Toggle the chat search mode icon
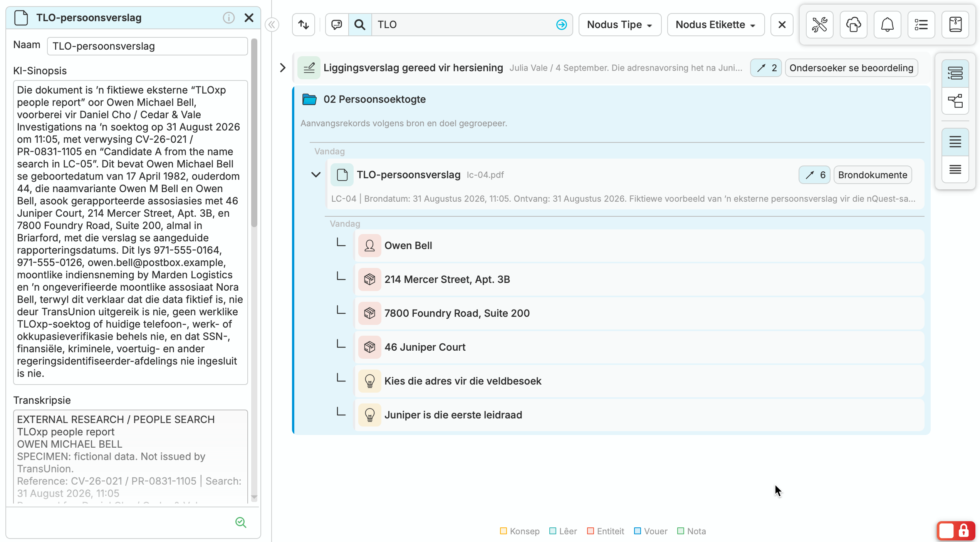Image resolution: width=980 pixels, height=542 pixels. [x=337, y=25]
